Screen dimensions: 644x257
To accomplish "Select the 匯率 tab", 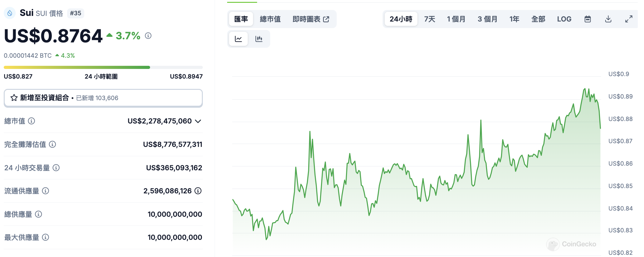I will [241, 19].
